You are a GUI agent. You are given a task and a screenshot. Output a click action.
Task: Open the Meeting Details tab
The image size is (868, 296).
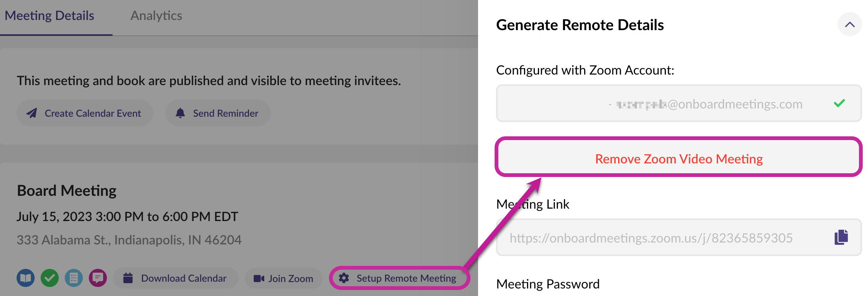[x=49, y=16]
